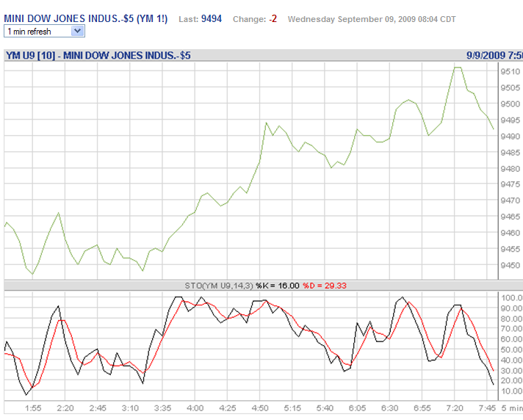This screenshot has height=420, width=523.
Task: Click the 10.00 stochastic axis label
Action: pyautogui.click(x=511, y=391)
